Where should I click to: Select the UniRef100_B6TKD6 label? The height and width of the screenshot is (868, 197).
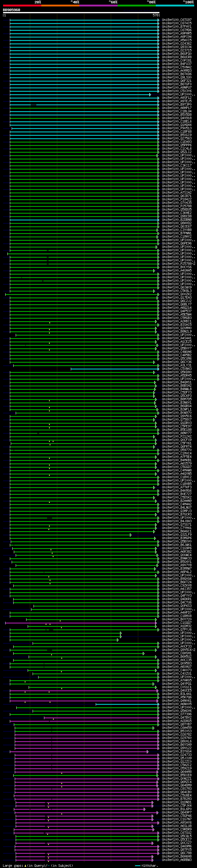[x=177, y=74]
